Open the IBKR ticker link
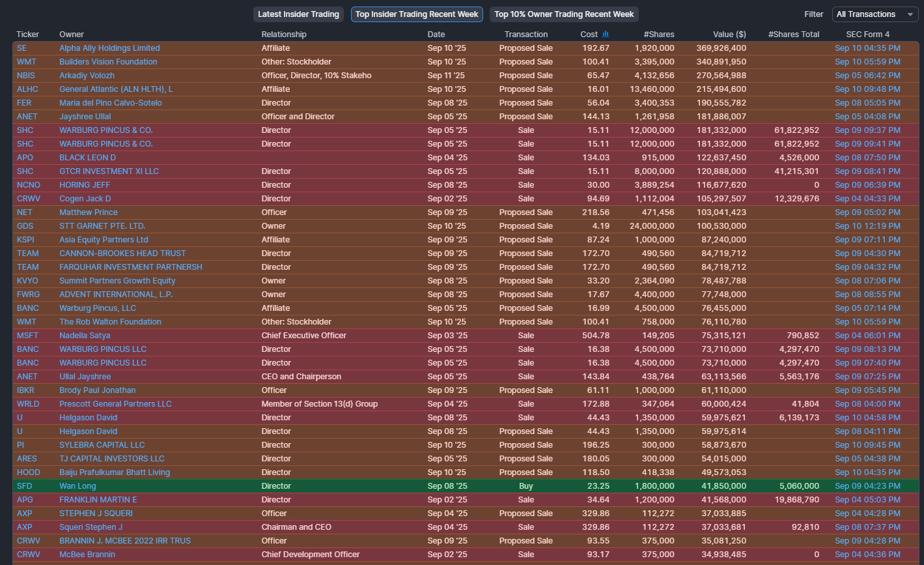This screenshot has width=924, height=565. (27, 390)
